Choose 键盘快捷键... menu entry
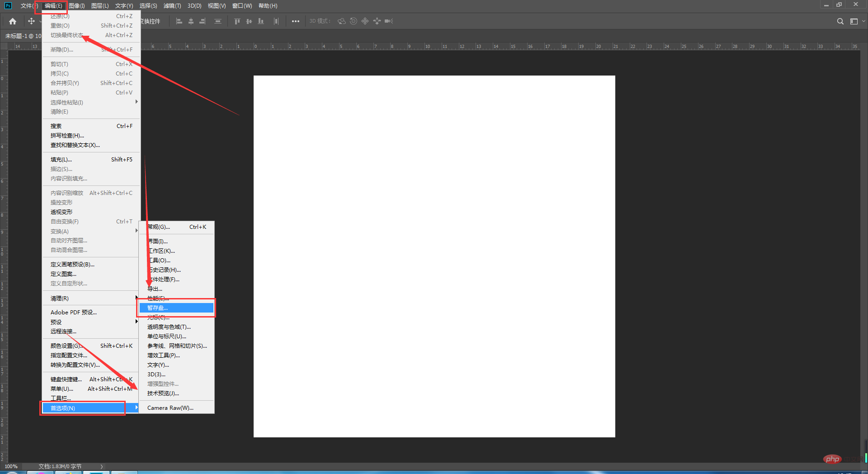 [91, 379]
